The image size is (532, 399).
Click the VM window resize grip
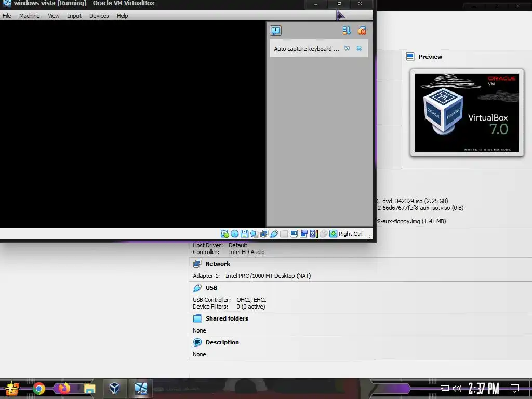tap(369, 235)
